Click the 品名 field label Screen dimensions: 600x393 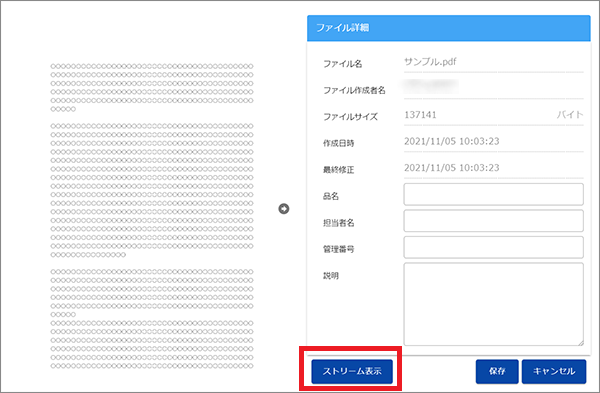tap(331, 196)
